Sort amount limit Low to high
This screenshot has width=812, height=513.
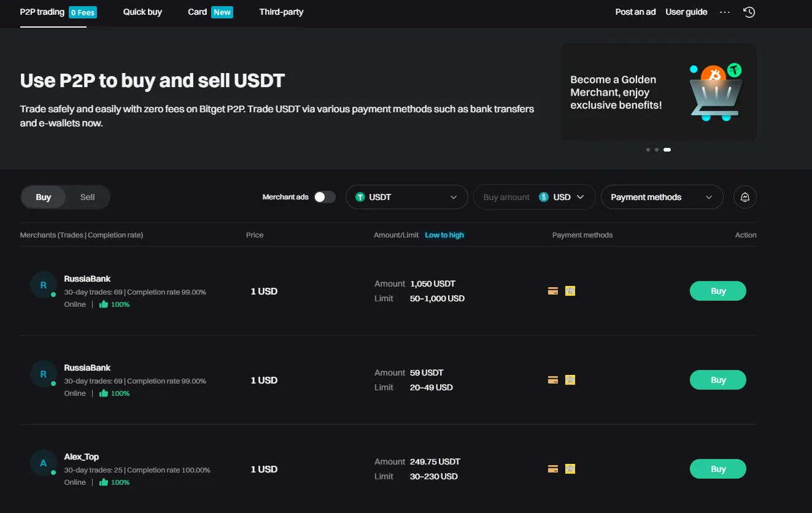444,235
